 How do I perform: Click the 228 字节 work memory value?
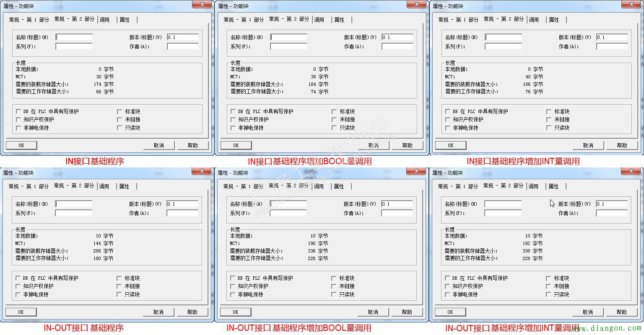(x=532, y=258)
